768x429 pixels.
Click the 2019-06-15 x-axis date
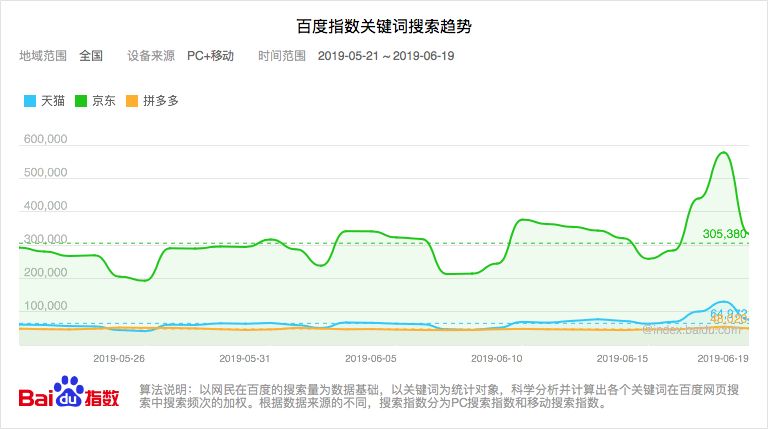click(622, 358)
